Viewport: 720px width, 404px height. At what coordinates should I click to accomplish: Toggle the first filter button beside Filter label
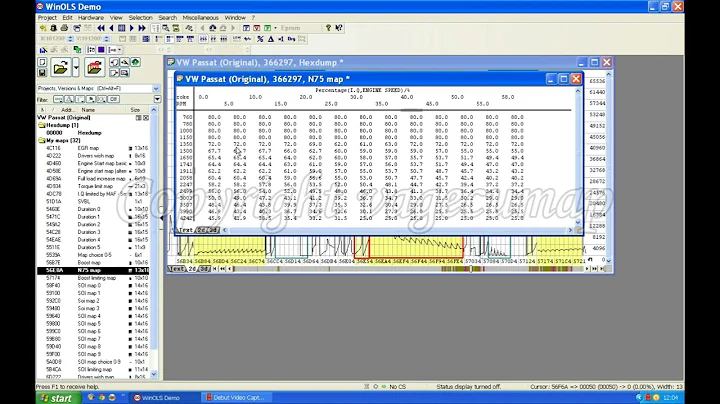tap(58, 99)
